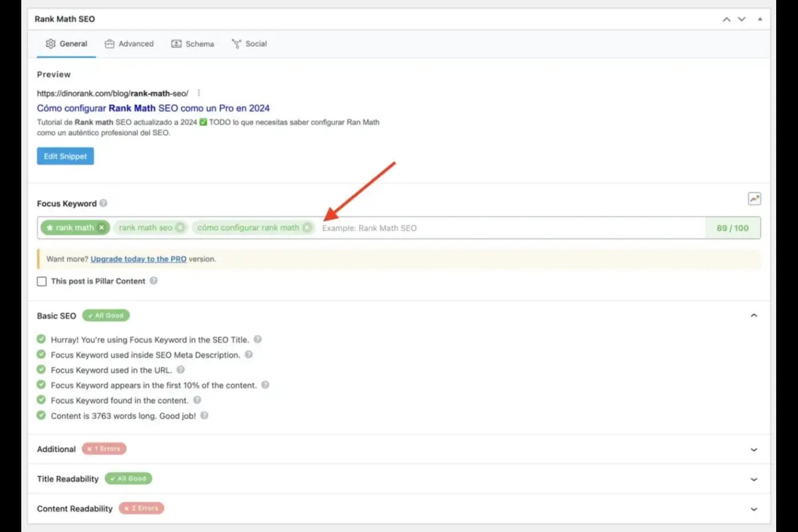
Task: Click help icon for first 10% content check
Action: tap(265, 385)
